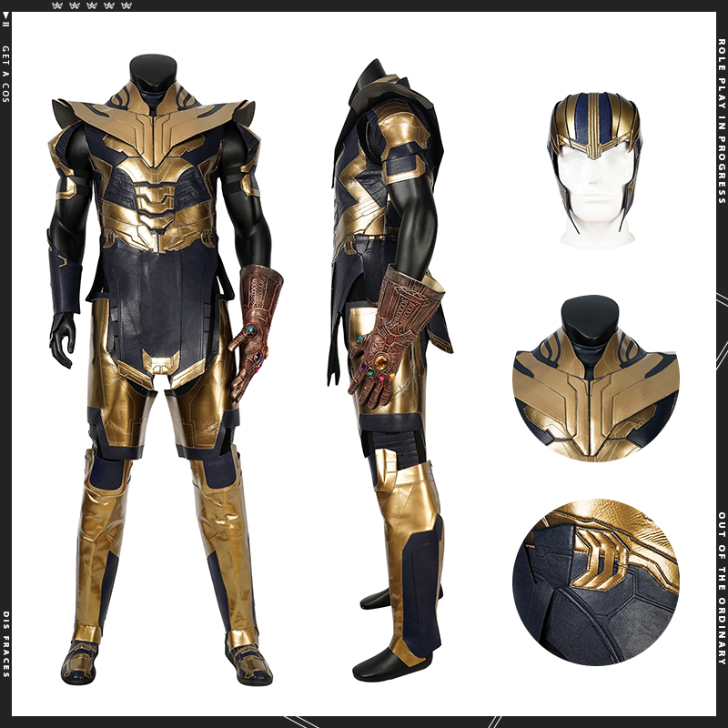Click the play/pause icon above GET A COS
728x728 pixels.
coord(5,20)
